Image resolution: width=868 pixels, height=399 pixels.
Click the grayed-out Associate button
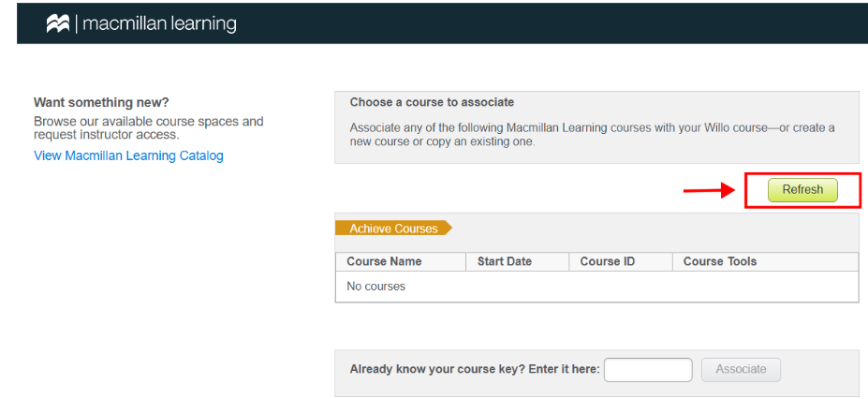tap(741, 370)
